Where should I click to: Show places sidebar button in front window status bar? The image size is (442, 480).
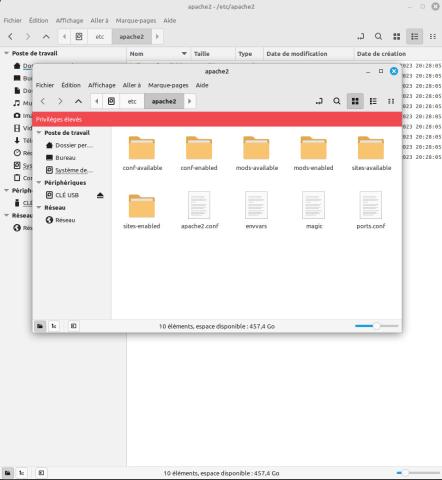tap(40, 326)
